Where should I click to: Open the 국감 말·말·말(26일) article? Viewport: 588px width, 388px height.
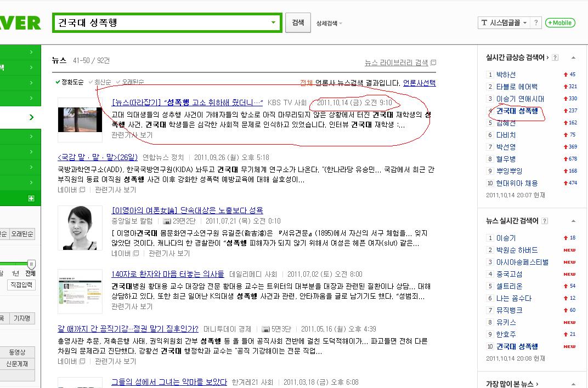(98, 157)
